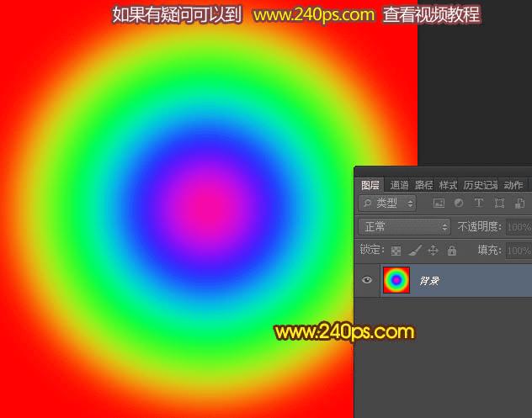Toggle lock position icon
Viewport: 532px width, 418px height.
(434, 251)
